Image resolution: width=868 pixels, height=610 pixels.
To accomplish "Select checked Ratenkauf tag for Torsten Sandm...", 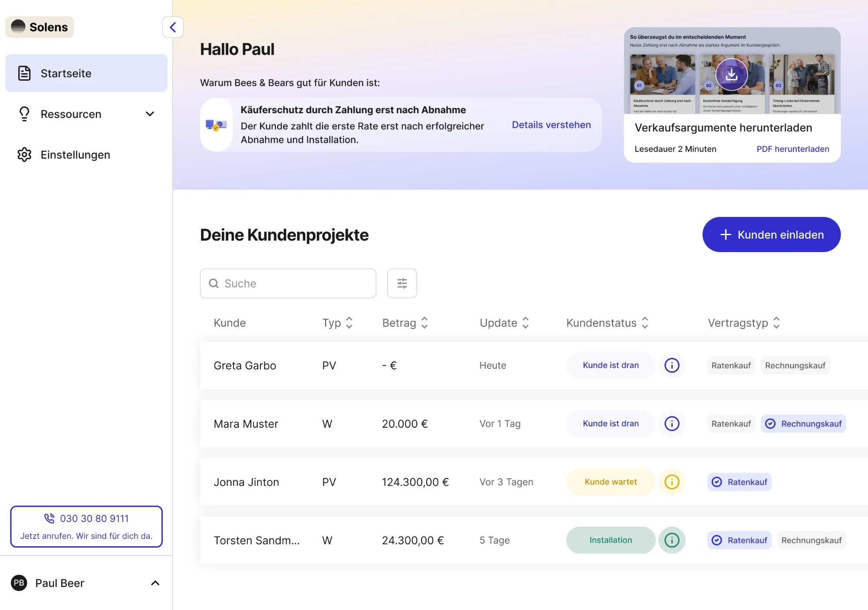I will tap(740, 540).
